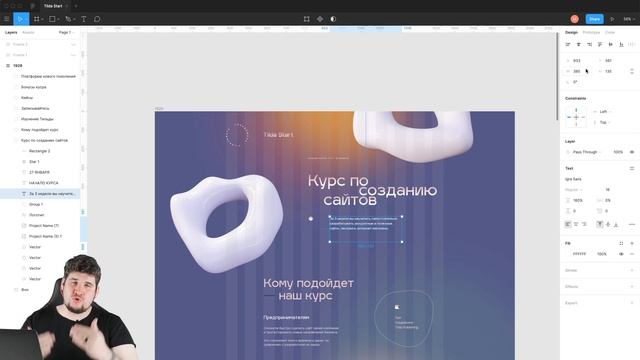Click the user avatar in toolbar
This screenshot has height=360, width=640.
point(575,19)
